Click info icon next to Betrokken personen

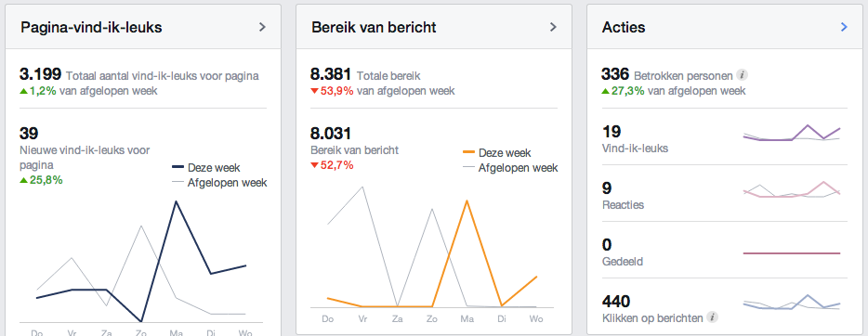743,75
